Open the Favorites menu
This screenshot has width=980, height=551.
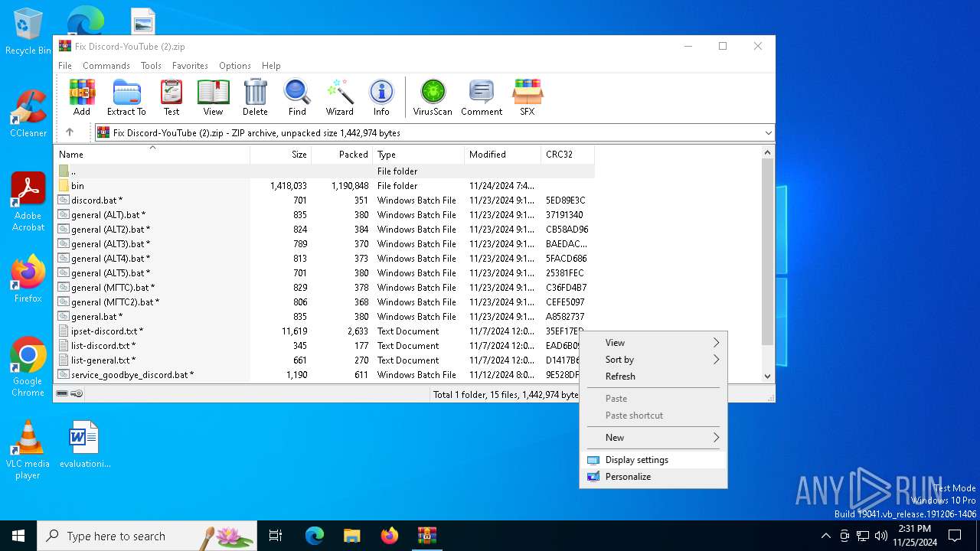pos(190,66)
